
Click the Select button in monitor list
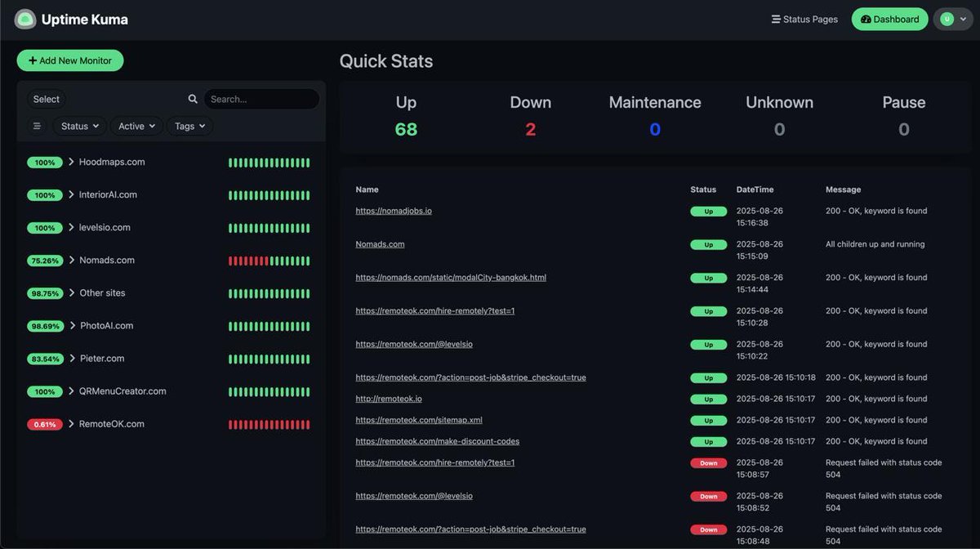pyautogui.click(x=47, y=99)
